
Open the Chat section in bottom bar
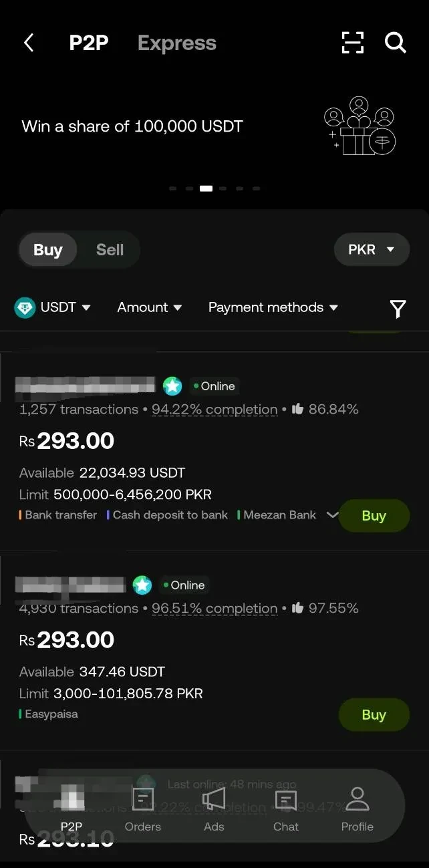pos(285,810)
